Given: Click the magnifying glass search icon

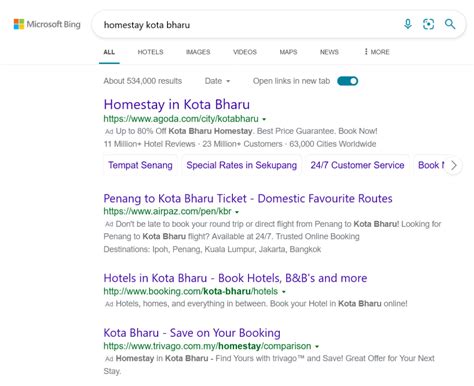Looking at the screenshot, I should click(x=450, y=24).
